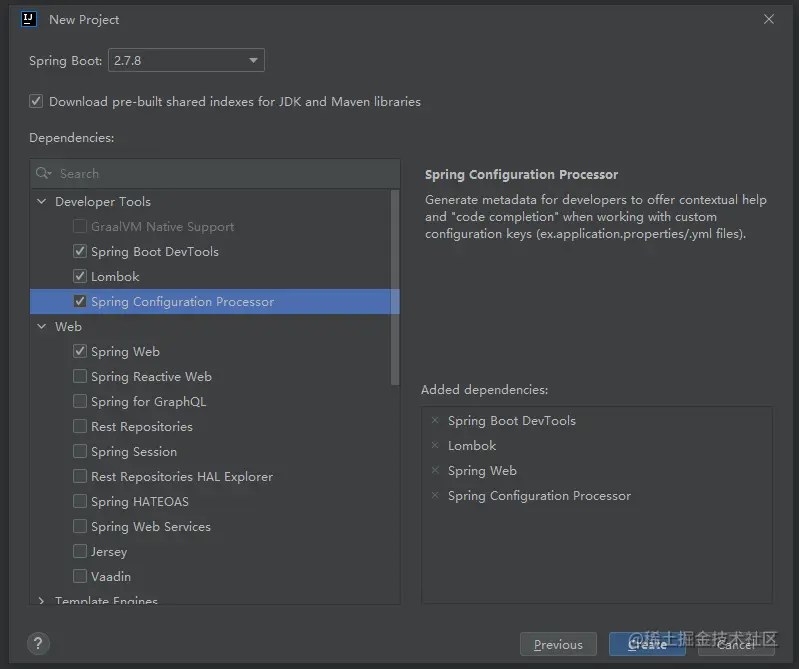Enable Spring Session checkbox
799x669 pixels.
tap(79, 451)
